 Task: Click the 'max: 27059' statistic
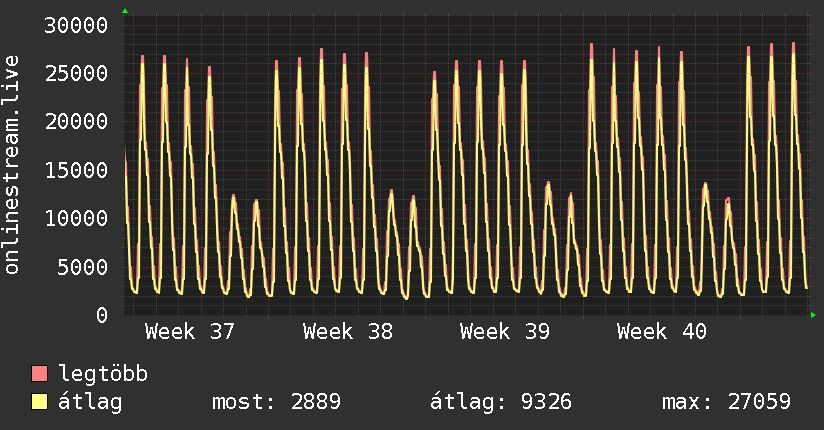point(726,402)
